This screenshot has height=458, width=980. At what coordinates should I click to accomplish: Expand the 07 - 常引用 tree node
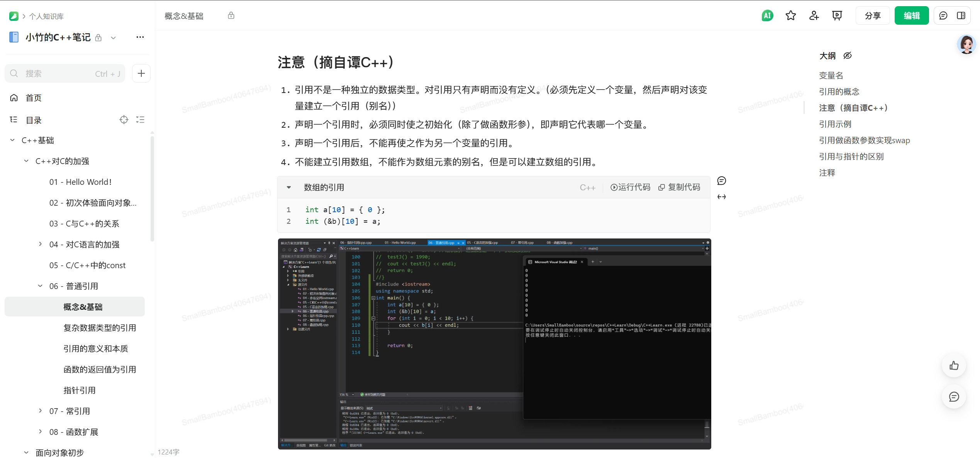click(40, 411)
